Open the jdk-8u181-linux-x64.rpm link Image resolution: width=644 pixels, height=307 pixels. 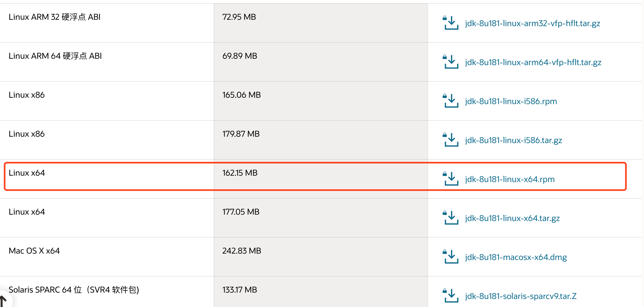click(x=510, y=179)
